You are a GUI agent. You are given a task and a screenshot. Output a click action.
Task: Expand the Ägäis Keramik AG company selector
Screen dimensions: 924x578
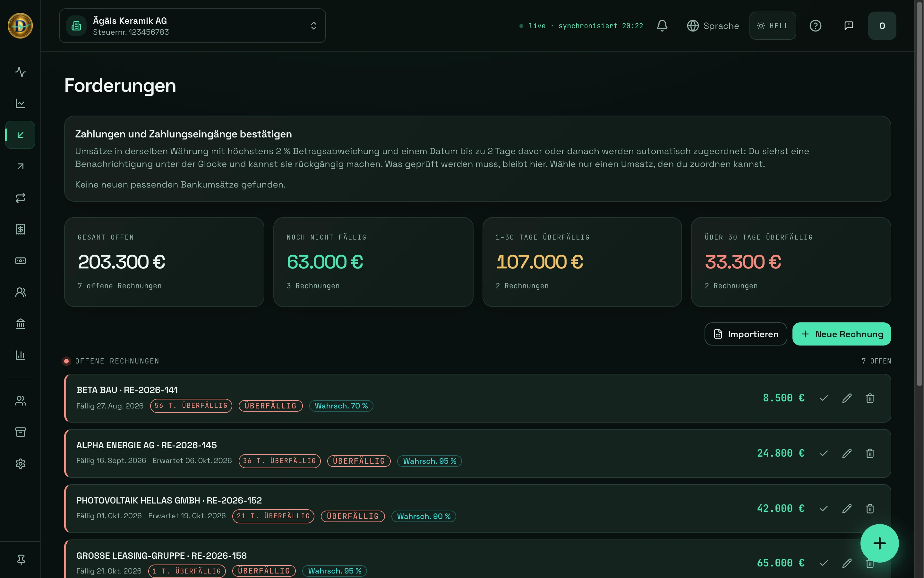[193, 26]
